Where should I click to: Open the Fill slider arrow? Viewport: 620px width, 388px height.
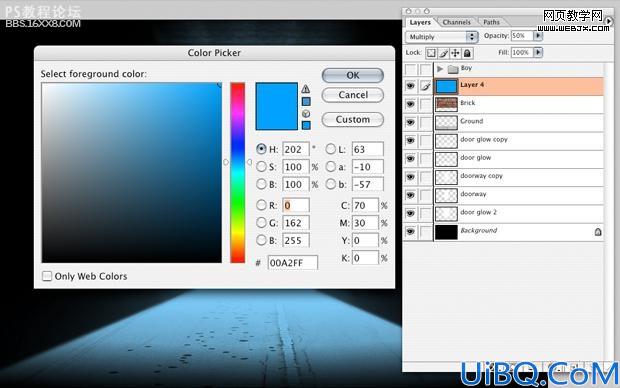(537, 52)
